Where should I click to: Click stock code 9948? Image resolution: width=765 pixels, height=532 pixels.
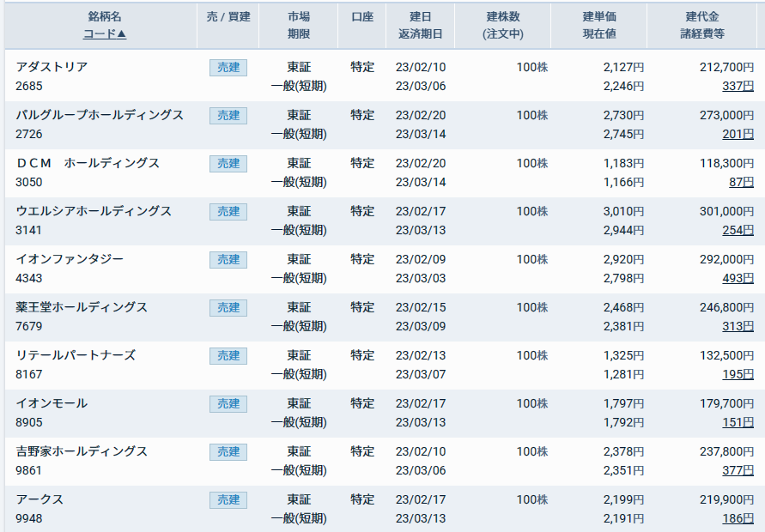pyautogui.click(x=29, y=518)
